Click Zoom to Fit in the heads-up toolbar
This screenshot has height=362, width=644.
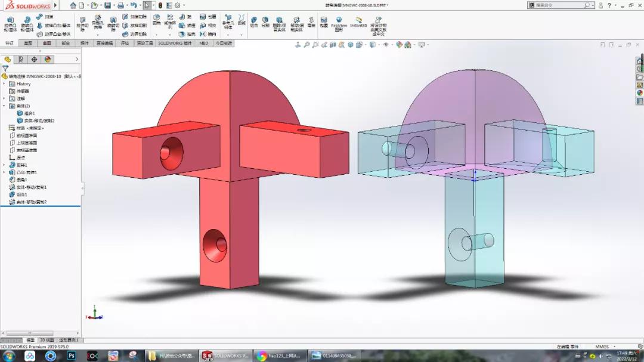306,44
